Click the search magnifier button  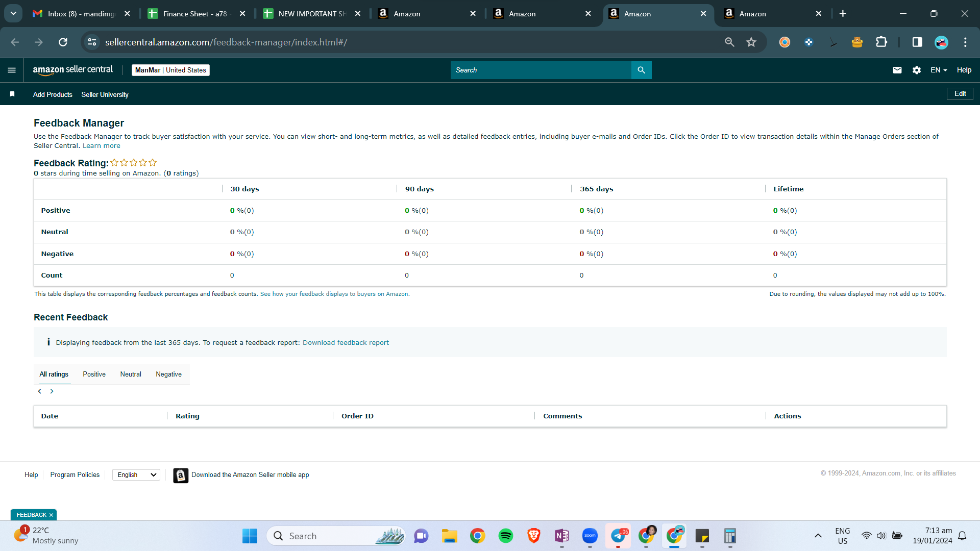coord(642,70)
